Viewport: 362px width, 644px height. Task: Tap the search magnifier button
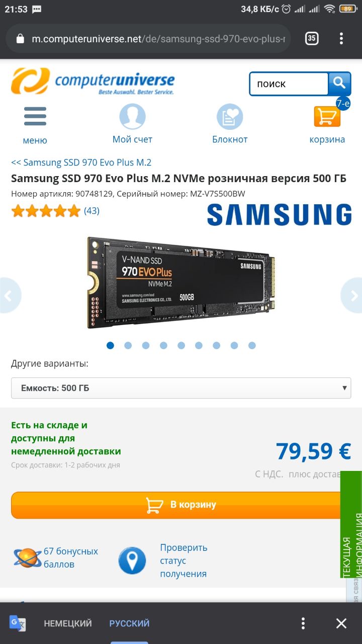[x=339, y=84]
